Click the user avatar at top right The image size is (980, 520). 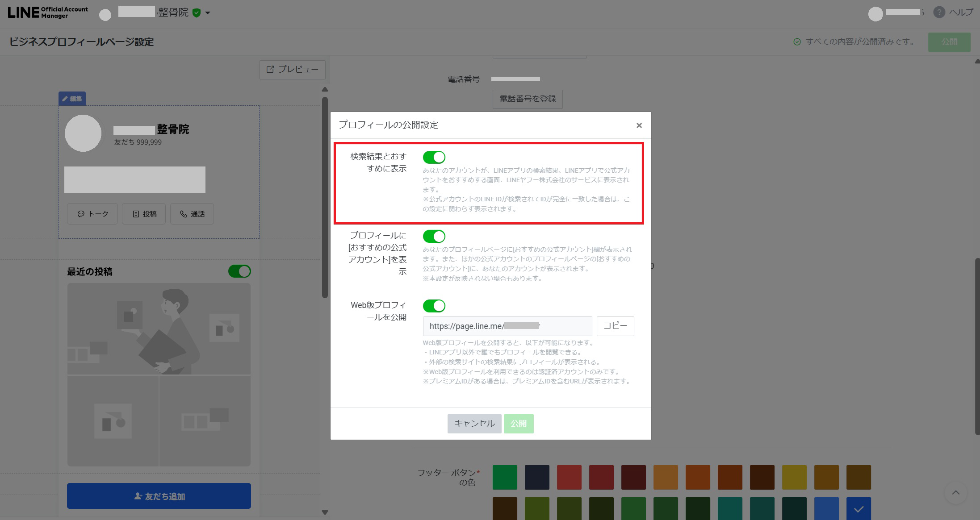pos(875,14)
